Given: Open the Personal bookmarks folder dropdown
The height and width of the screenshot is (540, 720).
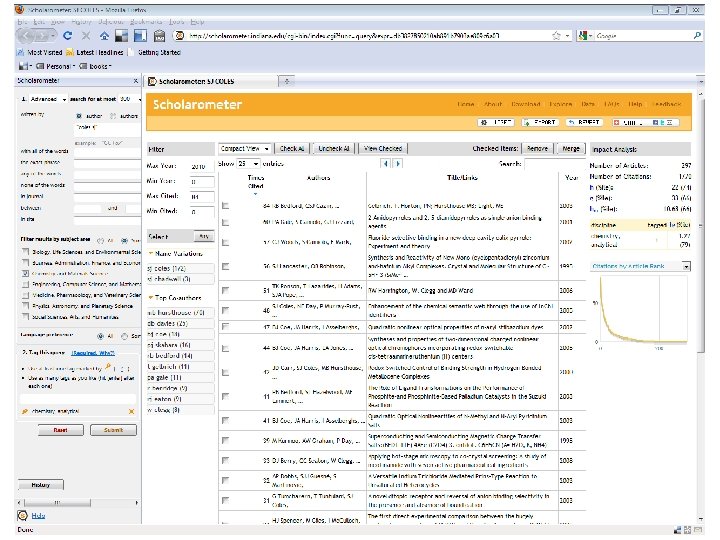Looking at the screenshot, I should pos(55,66).
